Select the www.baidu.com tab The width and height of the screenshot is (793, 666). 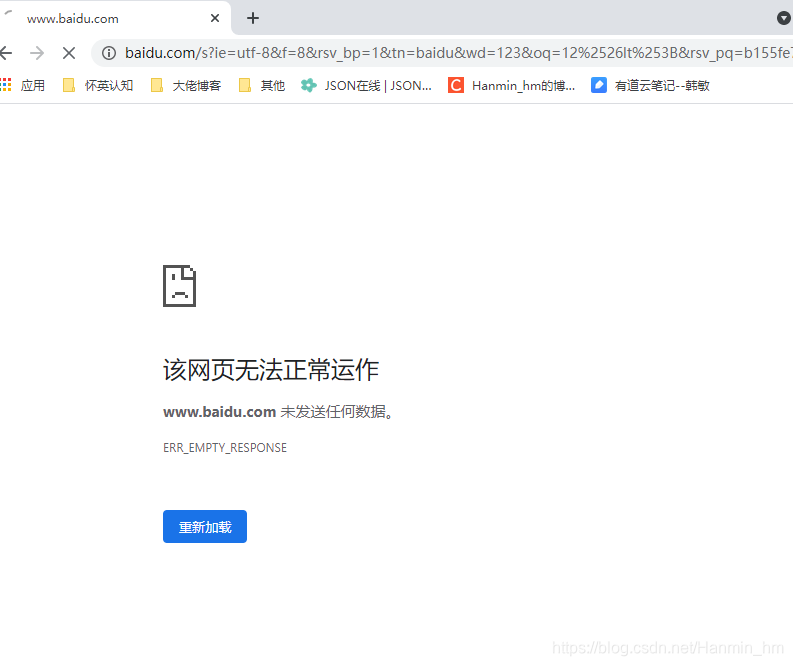[114, 18]
